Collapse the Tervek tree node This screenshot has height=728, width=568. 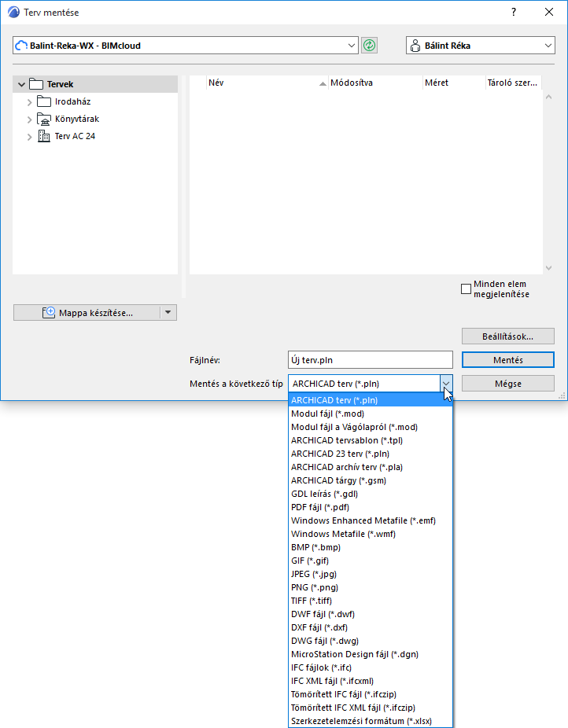coord(21,84)
